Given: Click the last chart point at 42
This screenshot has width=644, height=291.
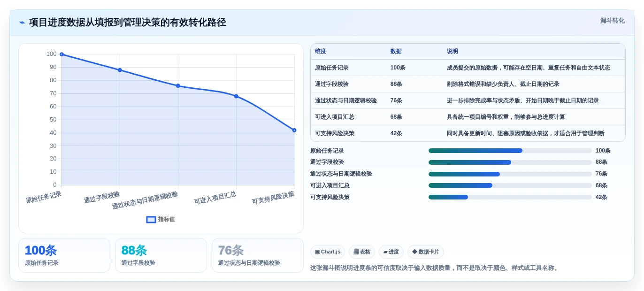Looking at the screenshot, I should [294, 130].
